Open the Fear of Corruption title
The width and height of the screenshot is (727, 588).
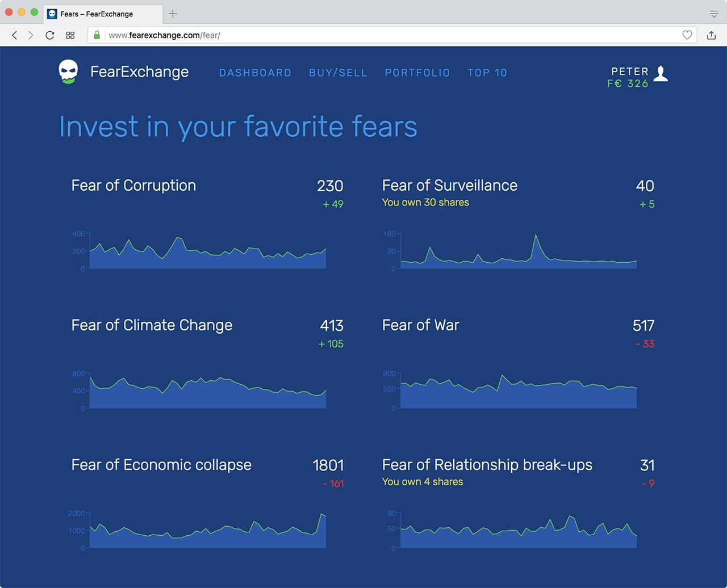133,186
